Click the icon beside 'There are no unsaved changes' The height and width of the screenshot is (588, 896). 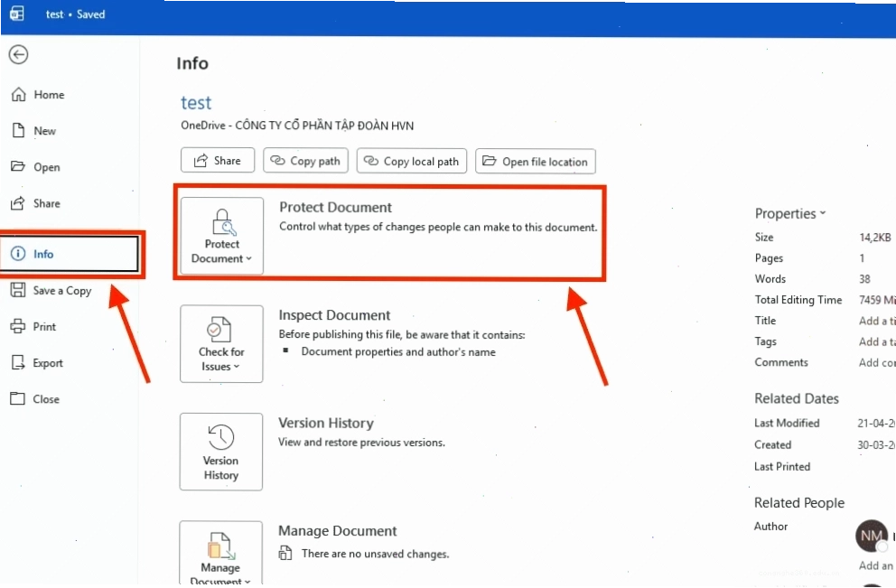(285, 553)
